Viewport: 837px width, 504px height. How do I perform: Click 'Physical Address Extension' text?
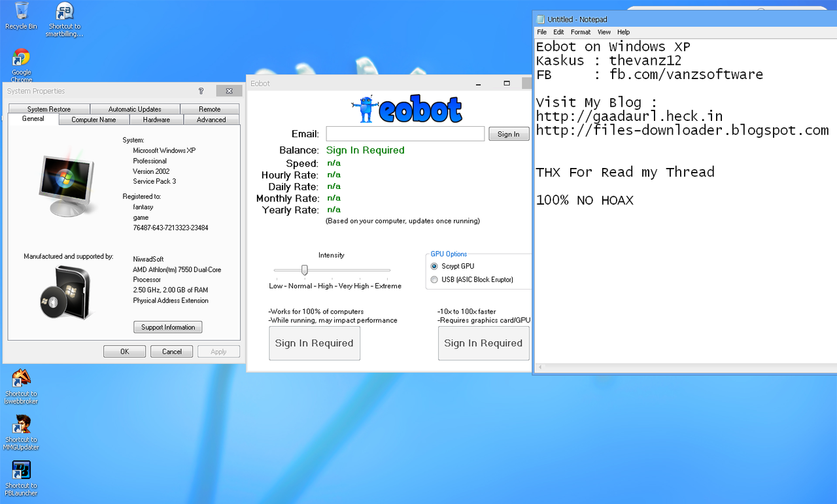(x=171, y=301)
